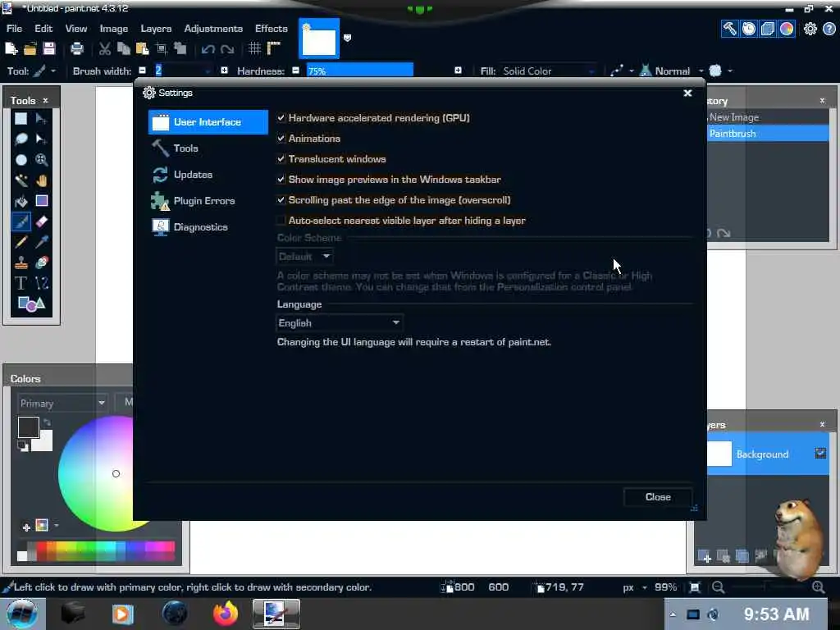Click the Close button in Settings dialog
840x630 pixels.
(658, 497)
